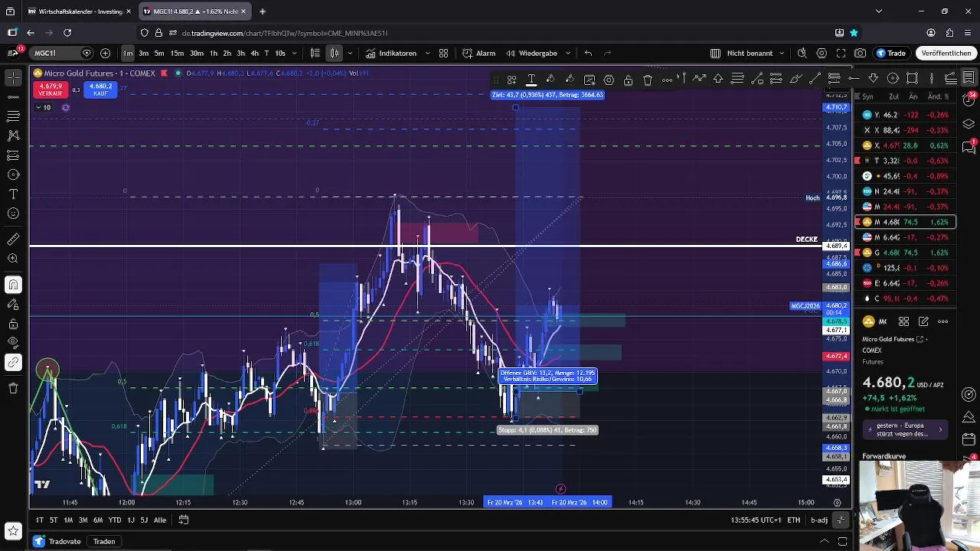This screenshot has width=980, height=551.
Task: Select the crosshair cursor tool
Action: pyautogui.click(x=13, y=78)
